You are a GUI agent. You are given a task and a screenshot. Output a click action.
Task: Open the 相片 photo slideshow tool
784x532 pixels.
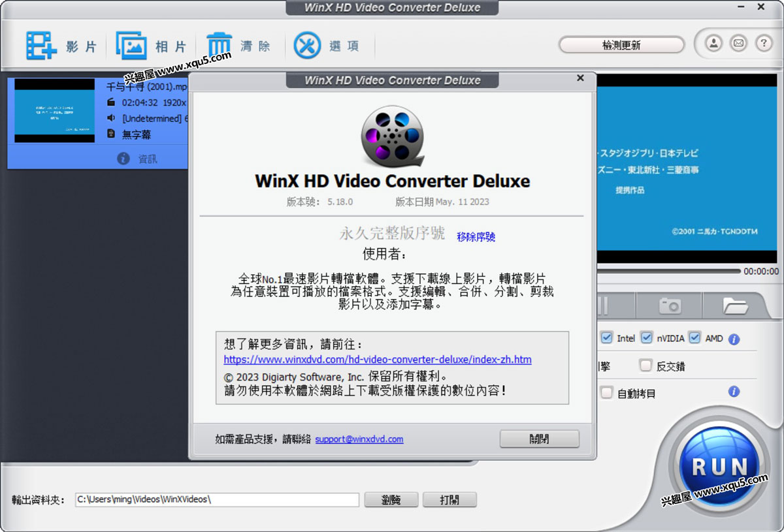pos(152,46)
